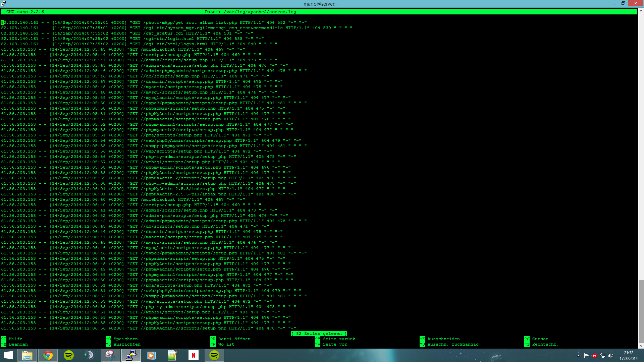Click the terminal scrollbar up arrow

[x=641, y=11]
